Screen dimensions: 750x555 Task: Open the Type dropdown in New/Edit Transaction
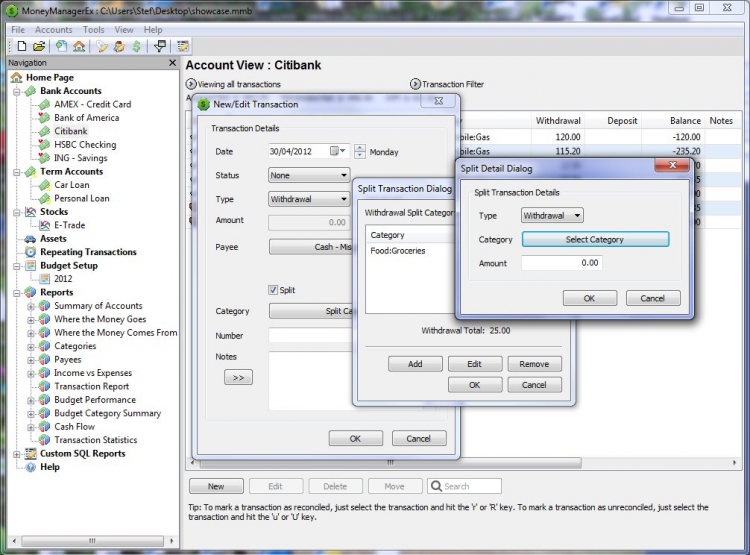(x=309, y=199)
